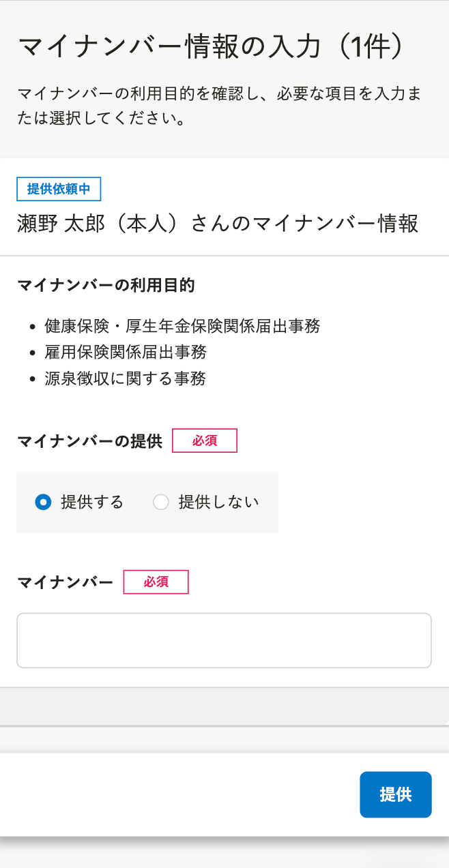Click 必須 badge above the number input
Screen dimensions: 449x868
pyautogui.click(x=156, y=582)
